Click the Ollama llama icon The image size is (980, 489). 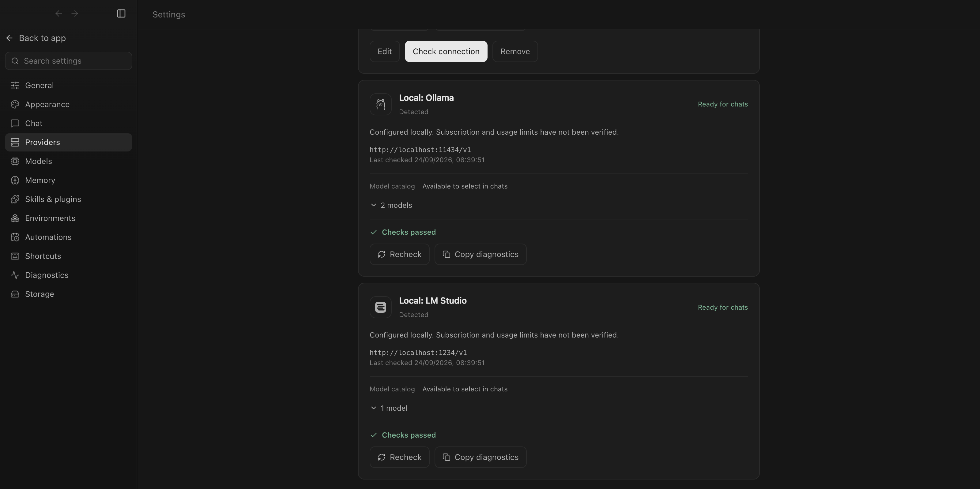point(380,104)
